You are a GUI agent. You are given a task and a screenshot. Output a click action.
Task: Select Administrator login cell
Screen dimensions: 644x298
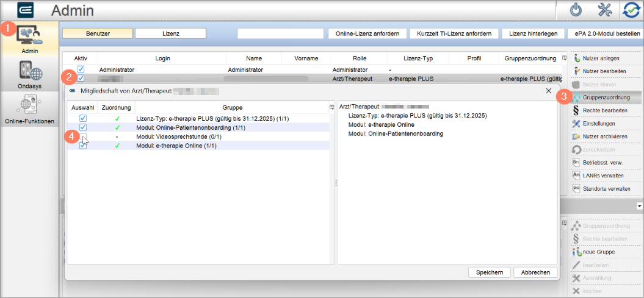point(117,70)
